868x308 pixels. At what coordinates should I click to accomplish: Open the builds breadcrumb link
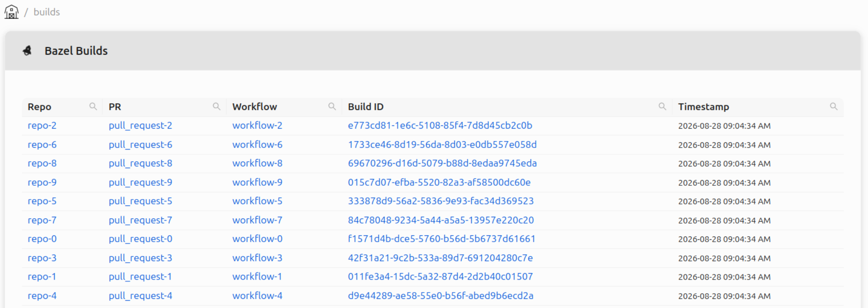47,12
